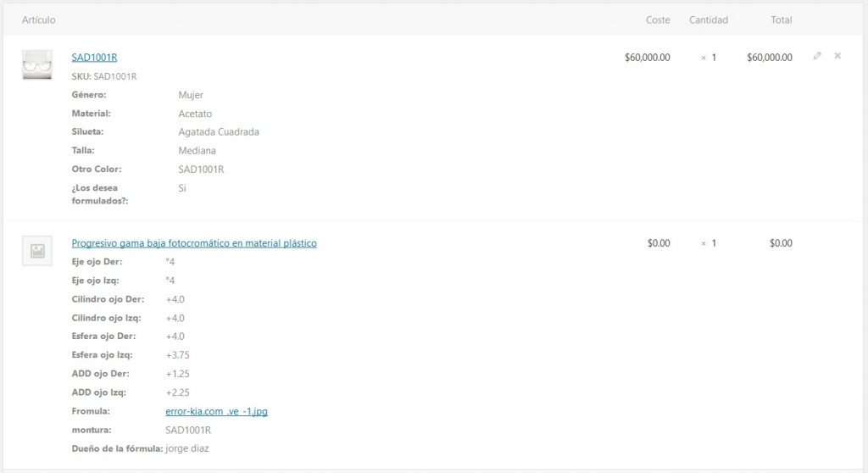
Task: Click the pencil edit icon for SAD1001R
Action: click(x=817, y=56)
